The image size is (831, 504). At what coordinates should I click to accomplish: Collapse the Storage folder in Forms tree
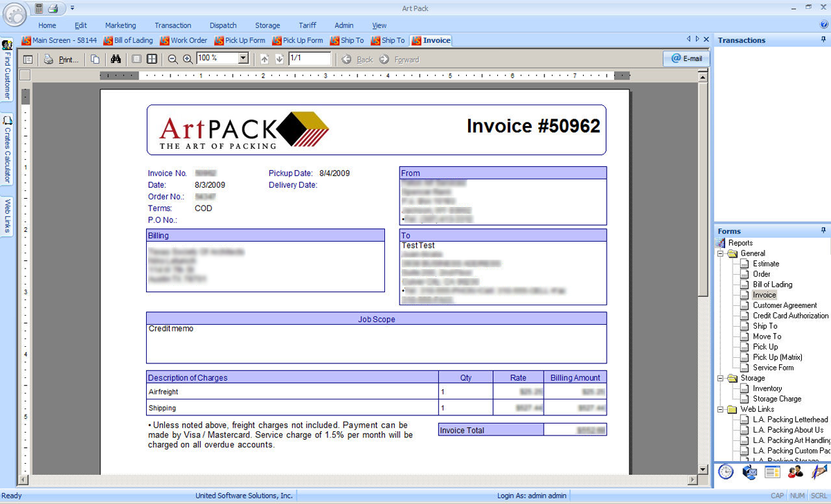720,378
